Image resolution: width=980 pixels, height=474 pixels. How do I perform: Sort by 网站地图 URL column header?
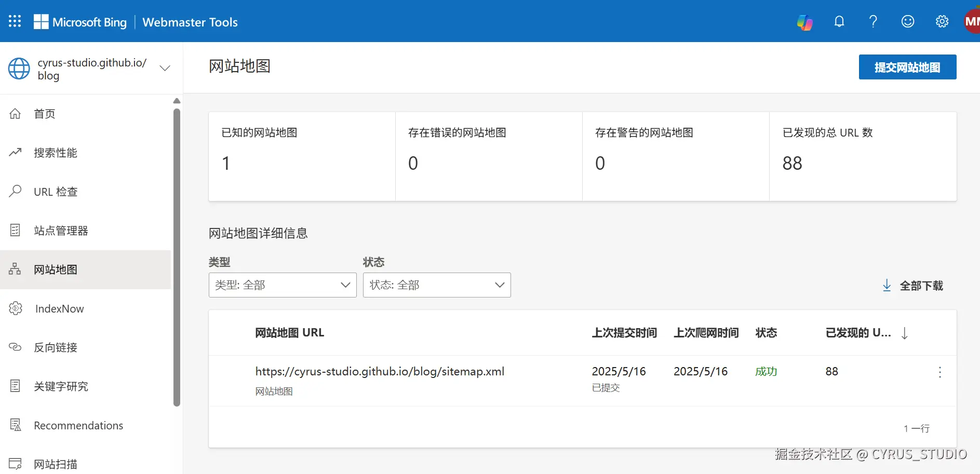pyautogui.click(x=290, y=333)
